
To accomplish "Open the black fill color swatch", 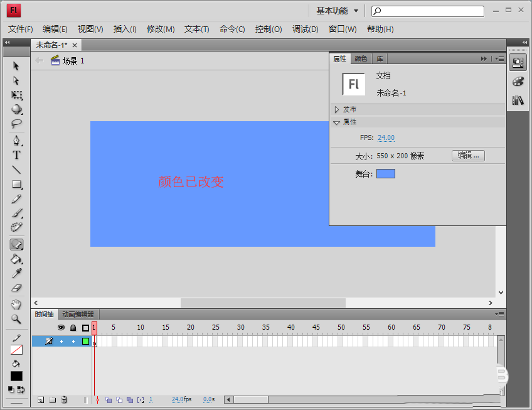I will (x=16, y=376).
